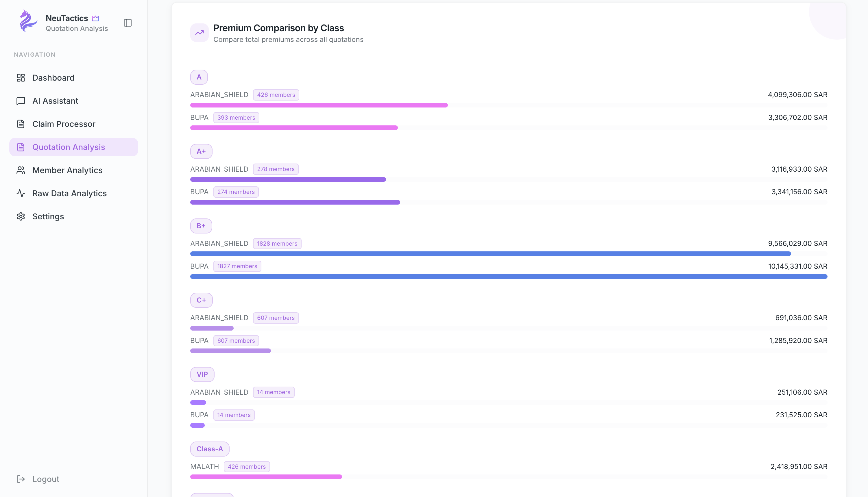
Task: Click the BUPA B+ premium progress bar
Action: [509, 277]
